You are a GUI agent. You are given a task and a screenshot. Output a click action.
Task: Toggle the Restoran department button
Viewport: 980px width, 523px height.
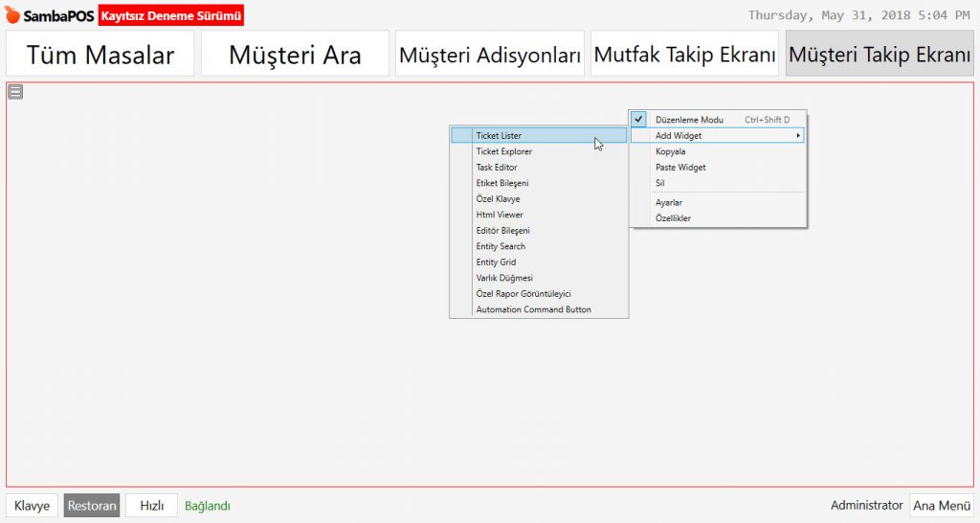point(92,506)
